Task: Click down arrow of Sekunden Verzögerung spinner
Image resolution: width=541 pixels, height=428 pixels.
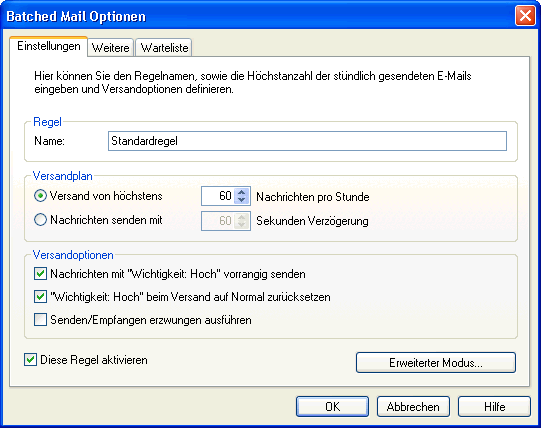Action: 242,225
